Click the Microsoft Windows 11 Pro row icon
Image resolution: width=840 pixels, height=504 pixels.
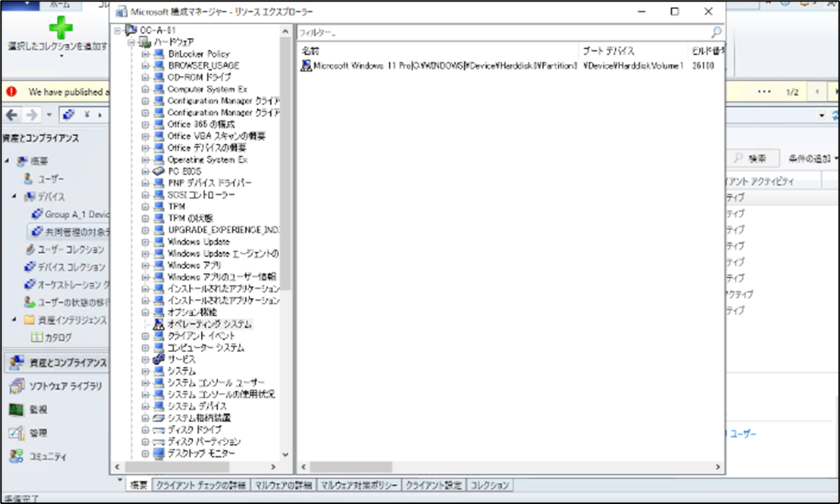(x=306, y=66)
